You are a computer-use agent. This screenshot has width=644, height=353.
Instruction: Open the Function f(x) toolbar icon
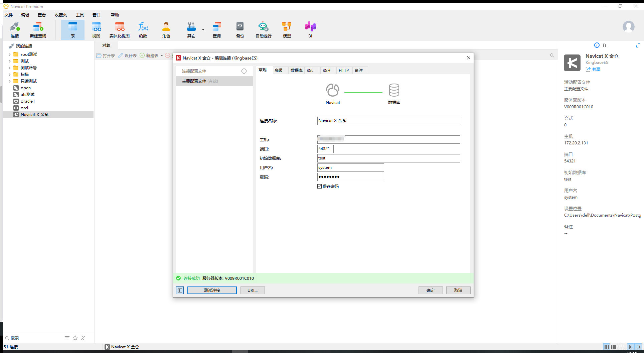point(143,30)
